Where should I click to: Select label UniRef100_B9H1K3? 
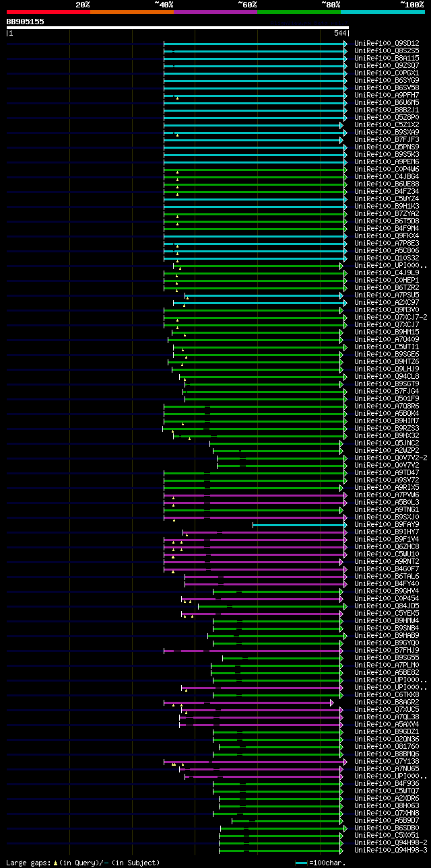click(x=387, y=207)
